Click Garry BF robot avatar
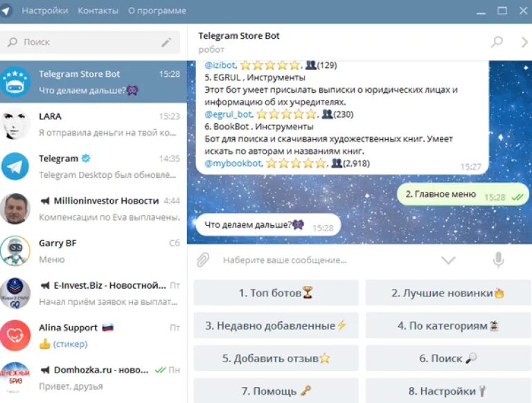 tap(15, 251)
